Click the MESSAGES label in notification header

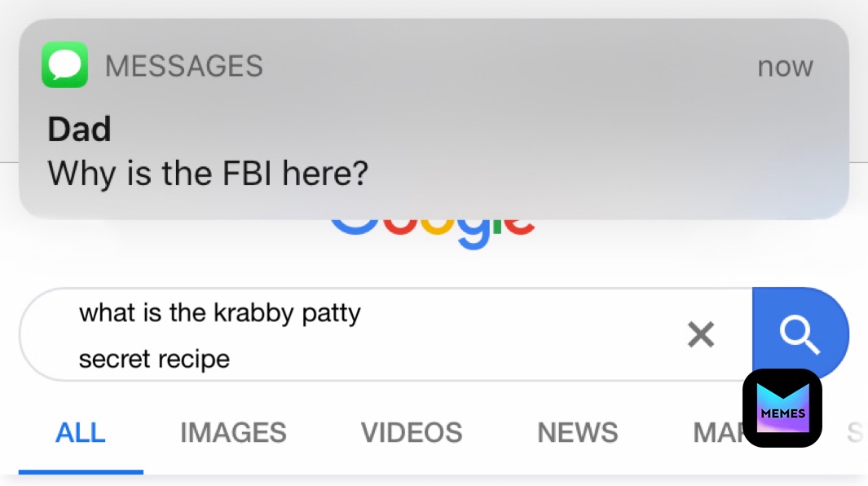(184, 66)
